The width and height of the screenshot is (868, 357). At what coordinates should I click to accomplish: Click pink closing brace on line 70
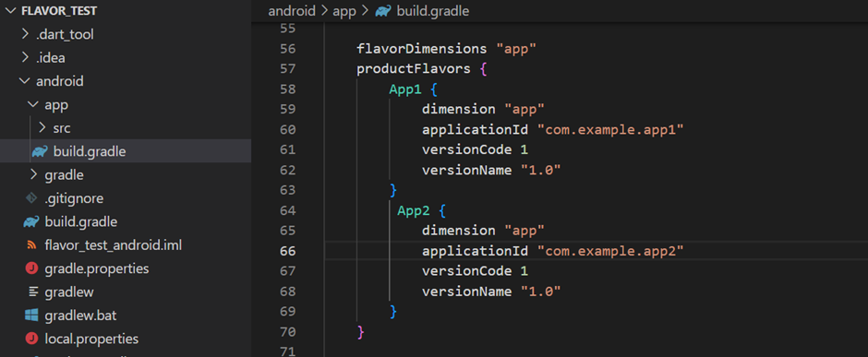[x=361, y=332]
